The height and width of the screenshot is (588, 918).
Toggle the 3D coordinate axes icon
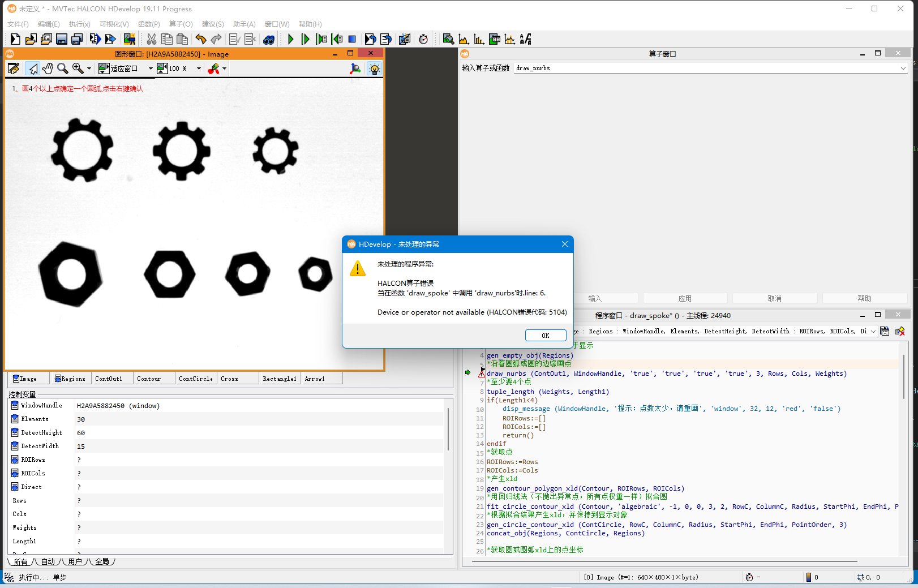[355, 68]
